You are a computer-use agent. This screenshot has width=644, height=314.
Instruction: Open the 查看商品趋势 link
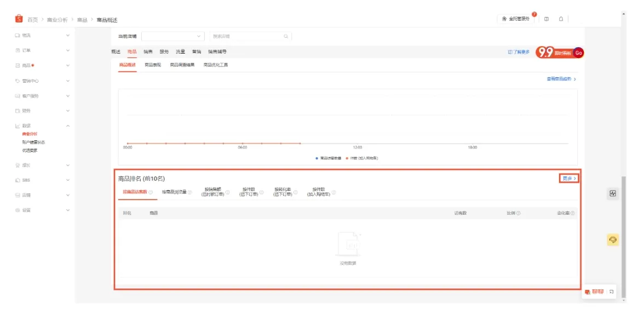(x=561, y=79)
